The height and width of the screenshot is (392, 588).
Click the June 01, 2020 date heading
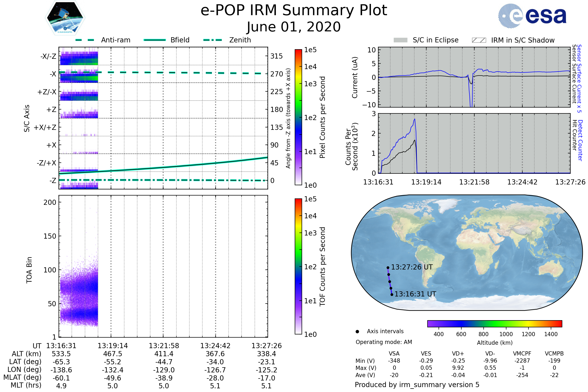294,27
